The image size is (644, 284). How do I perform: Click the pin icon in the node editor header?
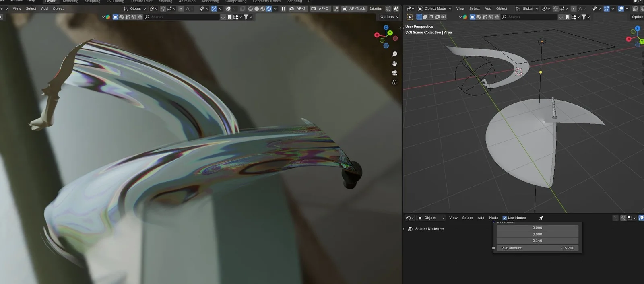tap(541, 218)
